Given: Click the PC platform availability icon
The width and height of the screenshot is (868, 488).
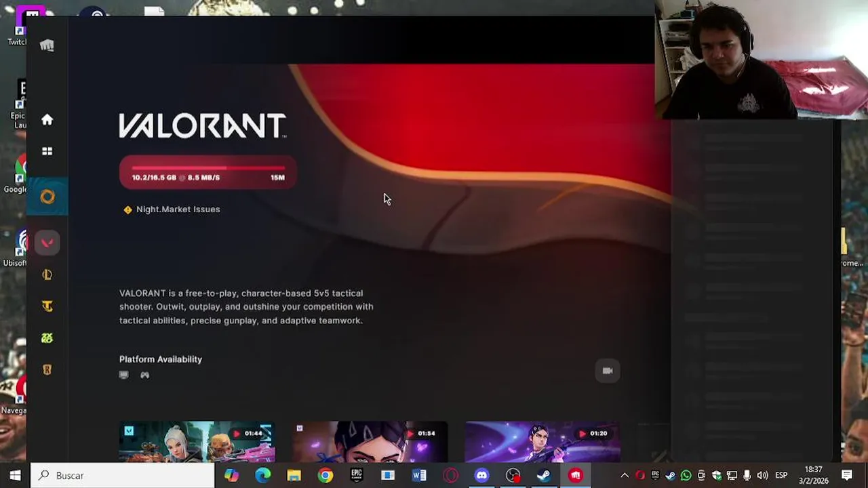Looking at the screenshot, I should (x=123, y=375).
